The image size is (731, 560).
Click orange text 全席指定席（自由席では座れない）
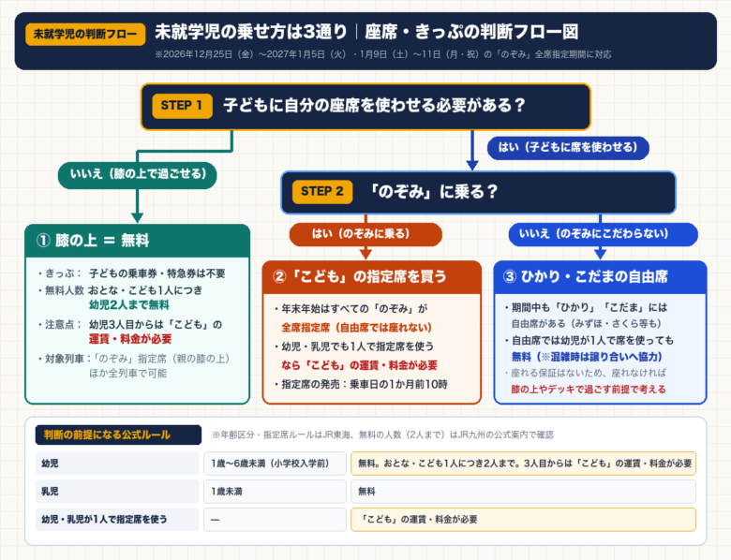pos(357,328)
